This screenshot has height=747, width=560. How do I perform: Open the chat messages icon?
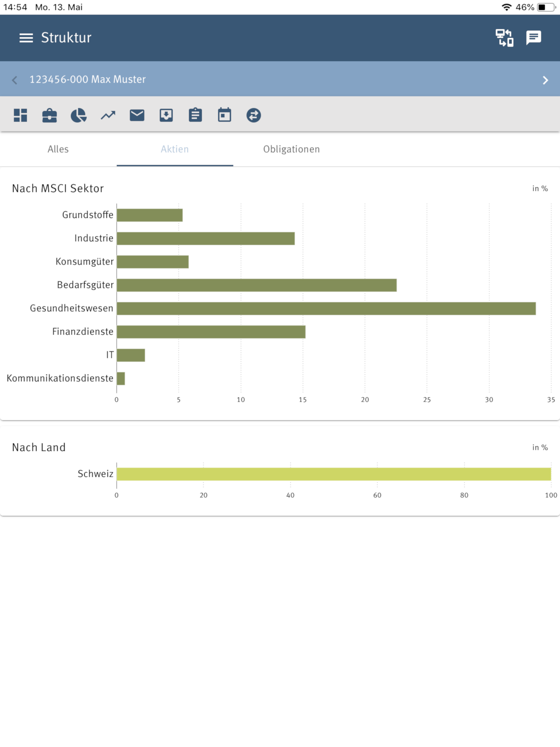pyautogui.click(x=534, y=38)
